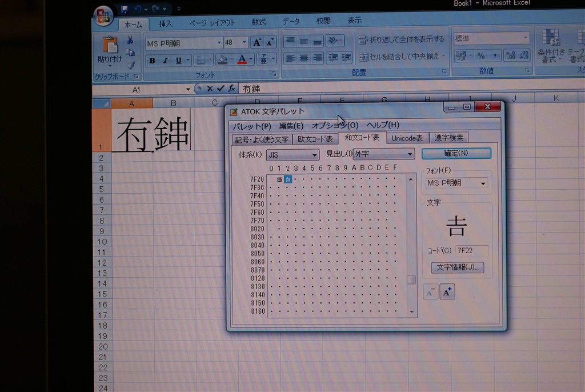Increase decimal places

(x=510, y=55)
